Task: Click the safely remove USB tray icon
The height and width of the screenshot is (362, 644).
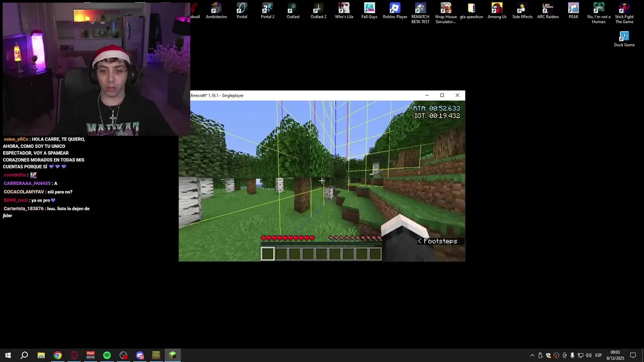Action: pos(540,355)
